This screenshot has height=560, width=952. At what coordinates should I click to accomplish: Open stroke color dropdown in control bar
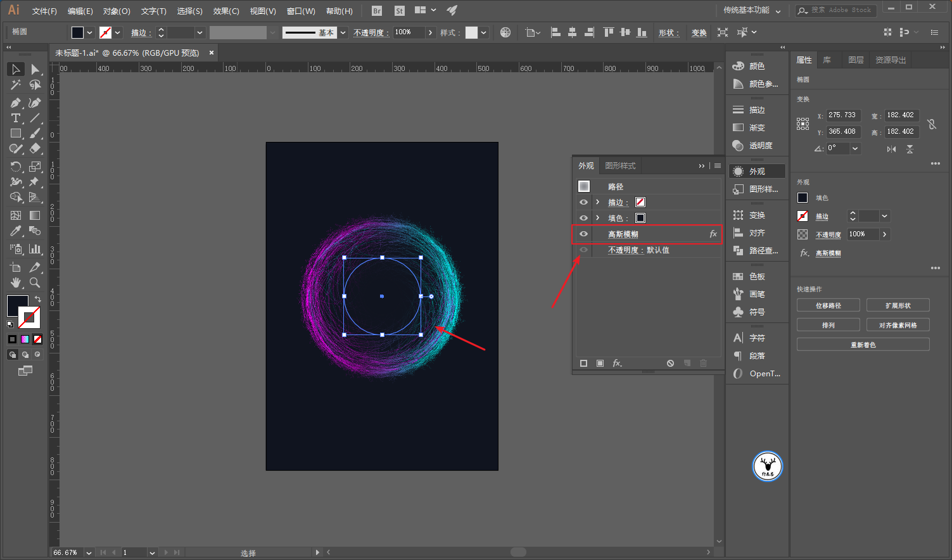(x=118, y=32)
